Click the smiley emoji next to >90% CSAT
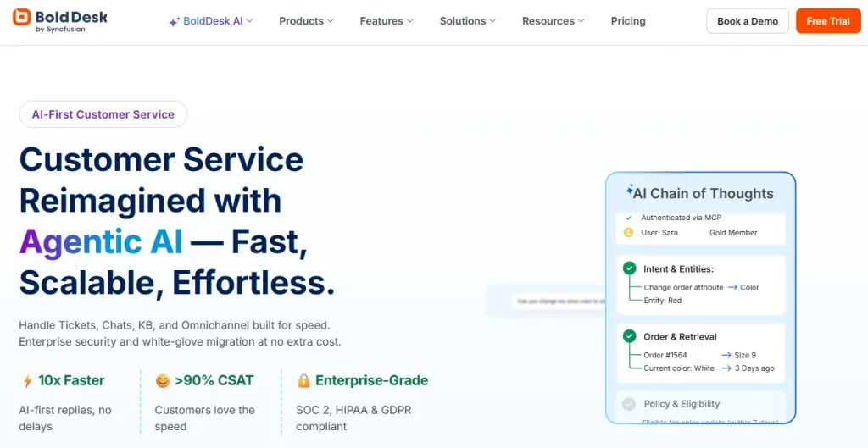868x448 pixels. [162, 381]
